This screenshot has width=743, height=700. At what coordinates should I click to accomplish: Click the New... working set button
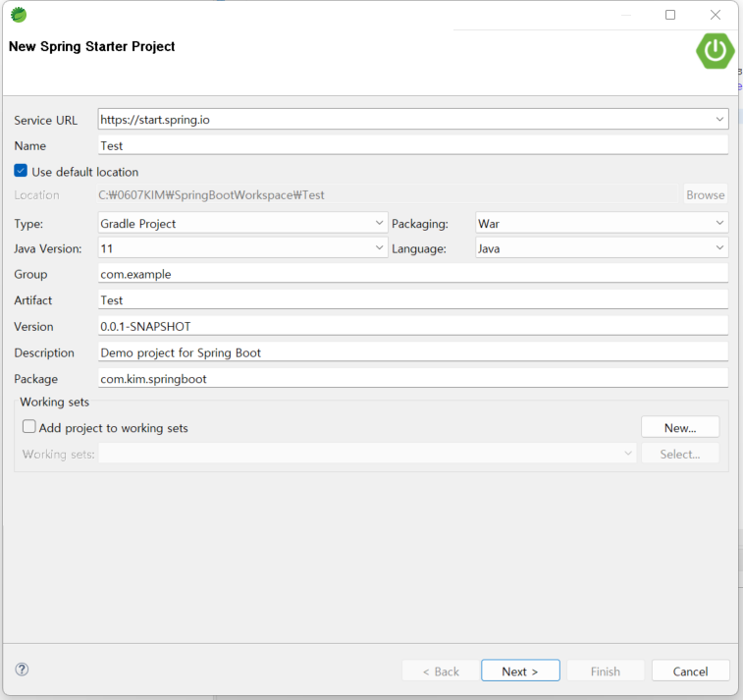coord(680,427)
